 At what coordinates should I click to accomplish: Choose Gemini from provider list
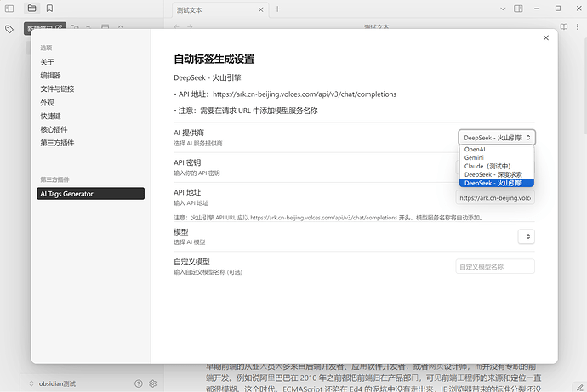coord(497,157)
